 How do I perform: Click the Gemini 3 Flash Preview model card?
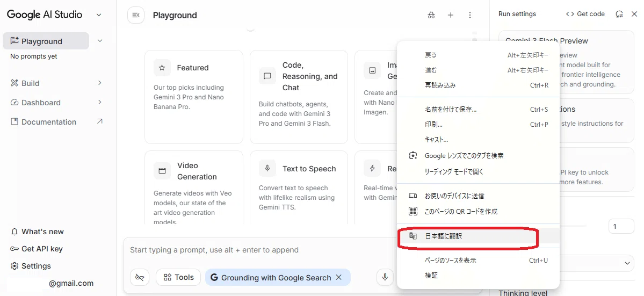[566, 62]
